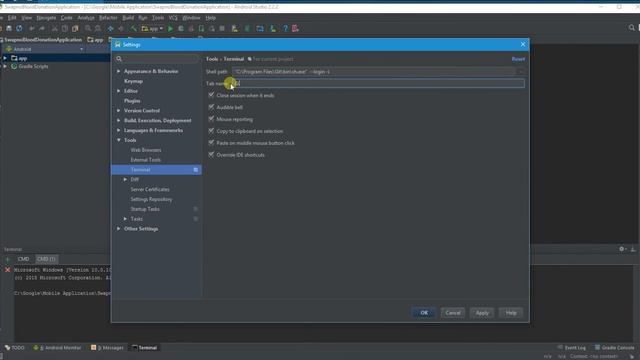Toggle Mouse reporting checkbox
The image size is (640, 360).
(x=211, y=119)
